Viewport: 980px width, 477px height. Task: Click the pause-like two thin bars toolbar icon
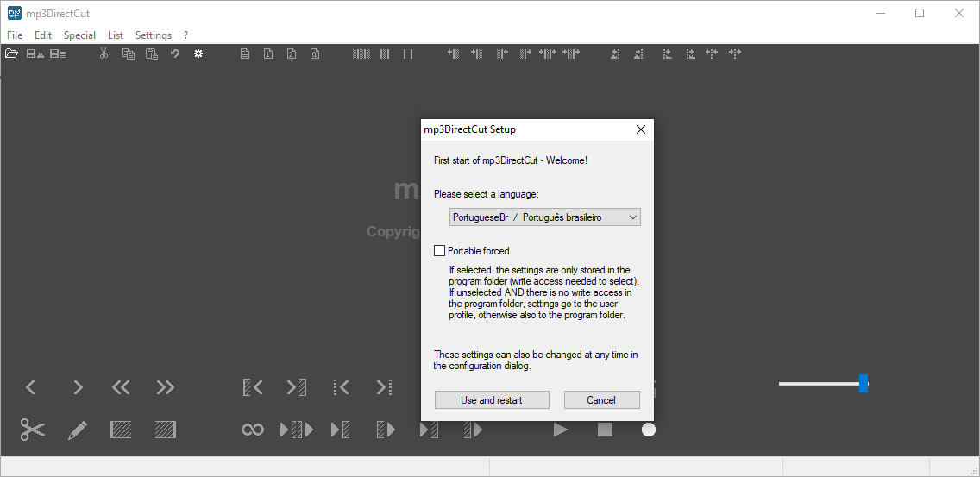(408, 53)
